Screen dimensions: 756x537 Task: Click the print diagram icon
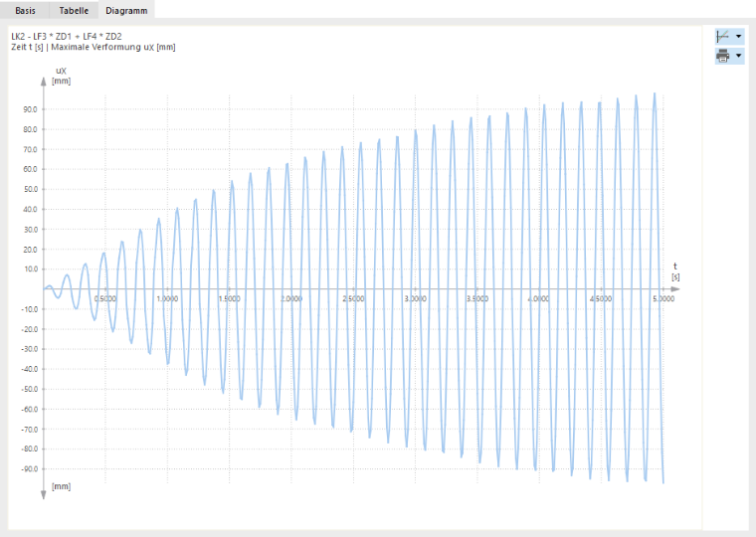click(723, 56)
